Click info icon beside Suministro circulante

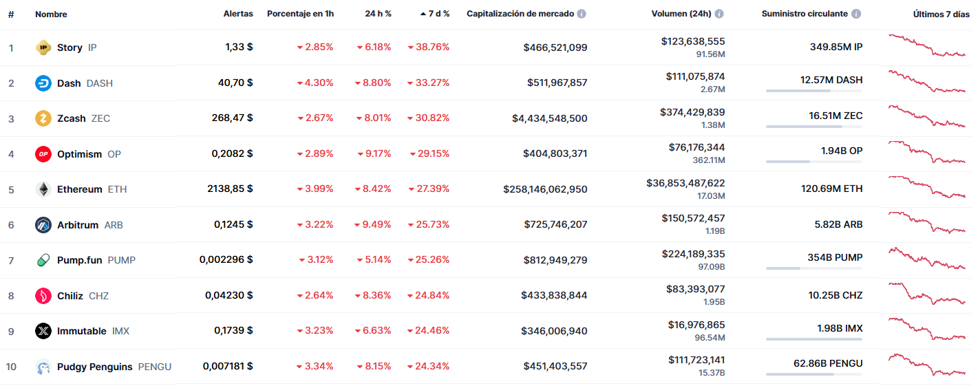[x=856, y=14]
